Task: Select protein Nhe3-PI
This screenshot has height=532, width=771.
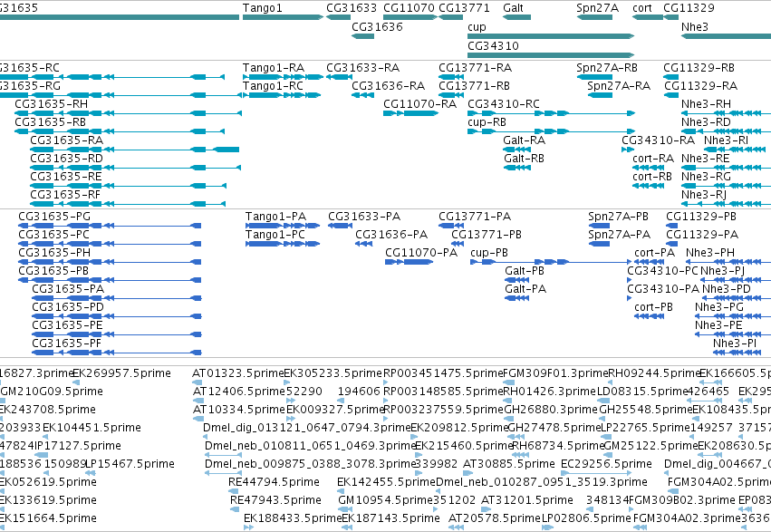Action: tap(735, 343)
